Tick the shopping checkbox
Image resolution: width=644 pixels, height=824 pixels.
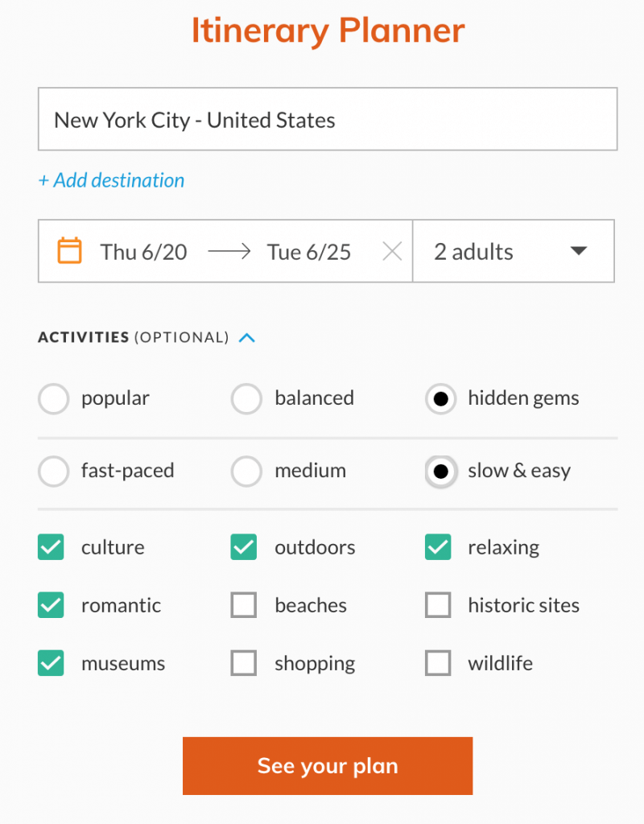tap(244, 664)
